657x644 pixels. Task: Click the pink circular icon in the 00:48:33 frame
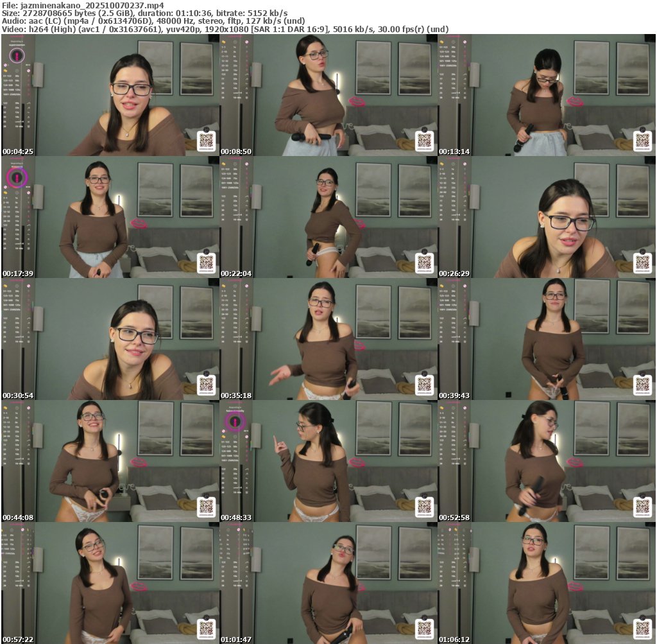click(235, 421)
